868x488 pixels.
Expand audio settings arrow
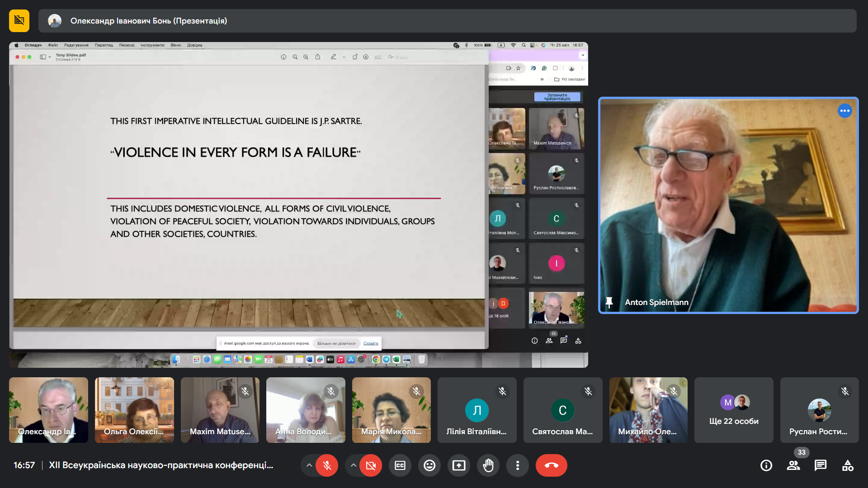coord(309,465)
